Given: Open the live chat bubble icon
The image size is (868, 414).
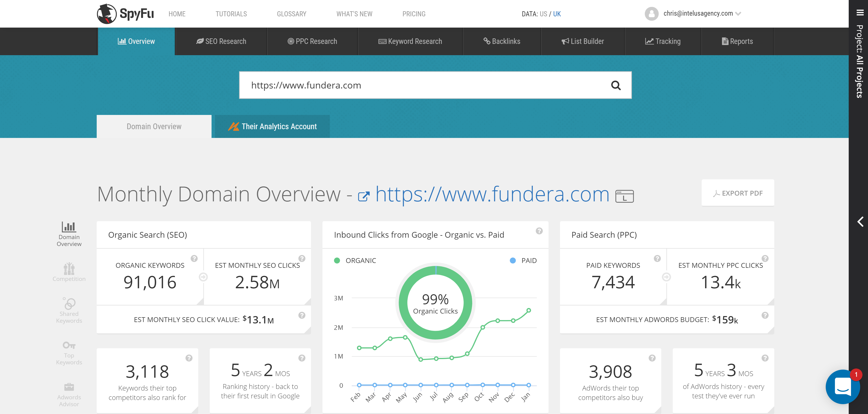Looking at the screenshot, I should tap(843, 387).
